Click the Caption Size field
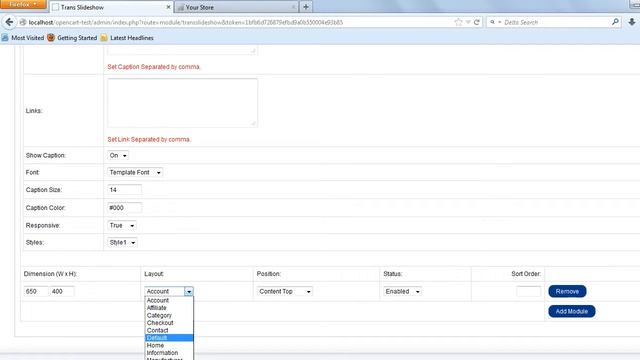This screenshot has height=360, width=640. point(124,190)
